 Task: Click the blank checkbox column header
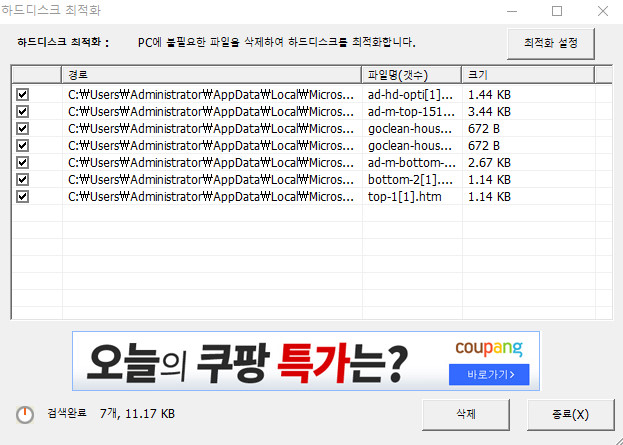tap(37, 75)
